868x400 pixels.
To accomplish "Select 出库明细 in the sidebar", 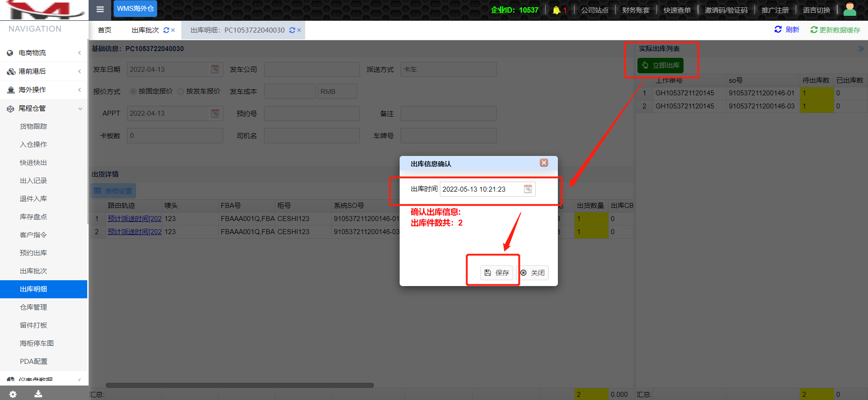I will tap(44, 289).
